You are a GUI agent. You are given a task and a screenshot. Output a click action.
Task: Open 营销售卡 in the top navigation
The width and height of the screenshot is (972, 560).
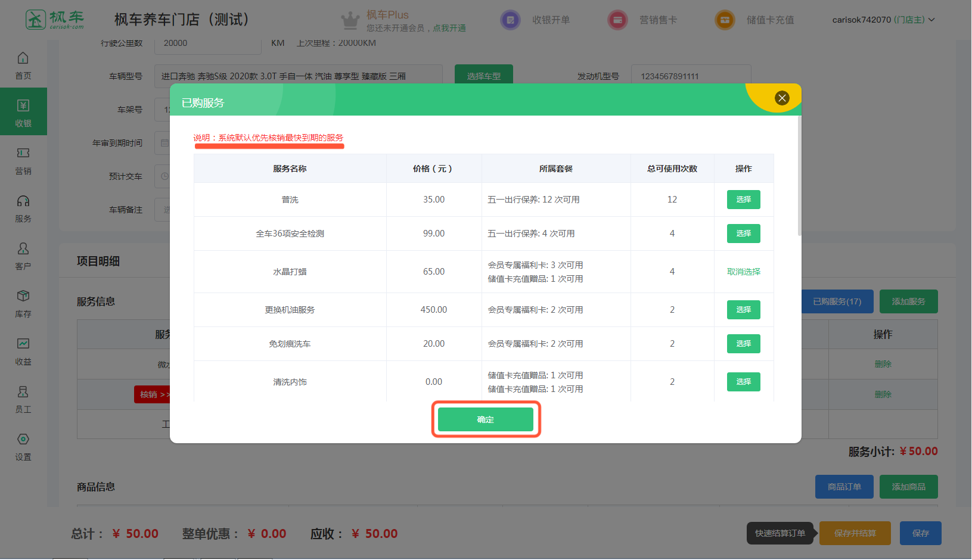pos(658,20)
